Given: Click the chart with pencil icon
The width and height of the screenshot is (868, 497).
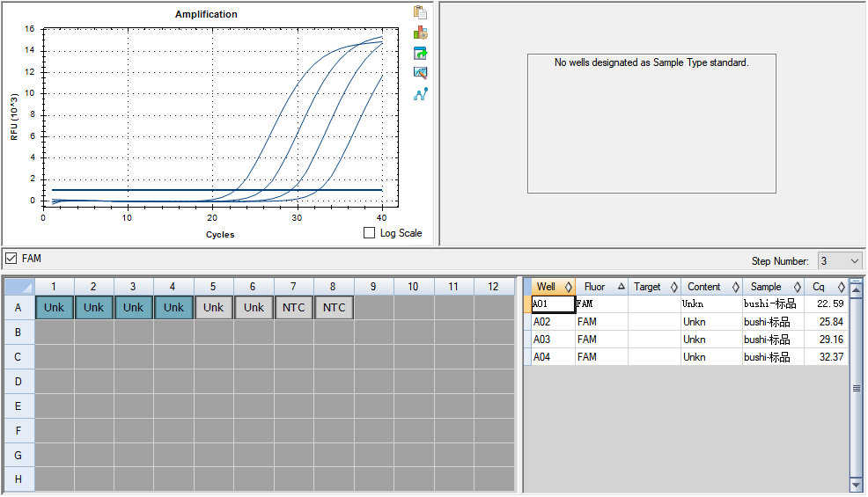Looking at the screenshot, I should pos(420,73).
